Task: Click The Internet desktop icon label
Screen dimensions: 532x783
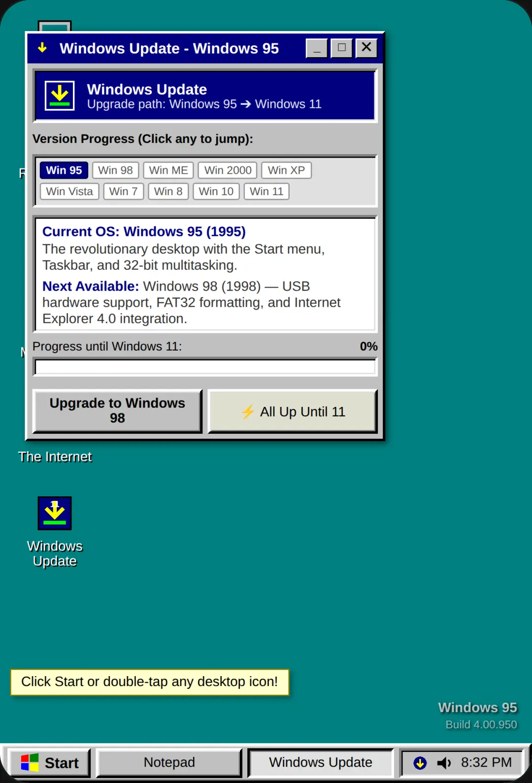Action: [55, 457]
